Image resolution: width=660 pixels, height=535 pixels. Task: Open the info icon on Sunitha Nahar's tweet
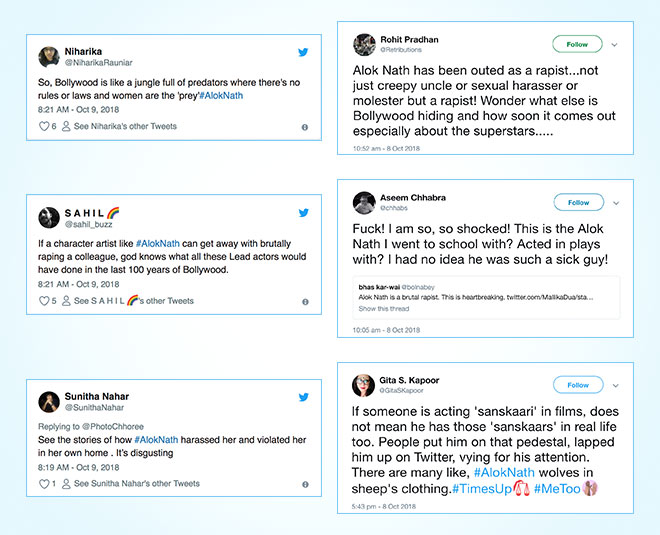305,484
